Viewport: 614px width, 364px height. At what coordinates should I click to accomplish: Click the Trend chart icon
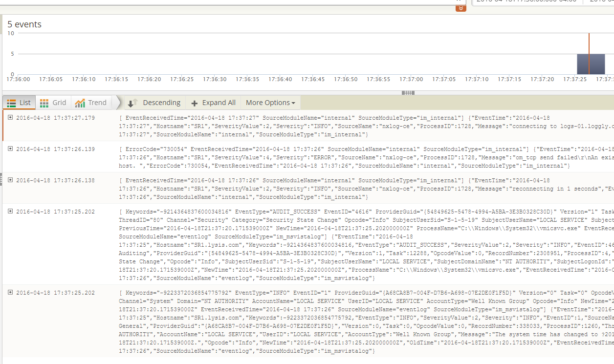pyautogui.click(x=80, y=103)
